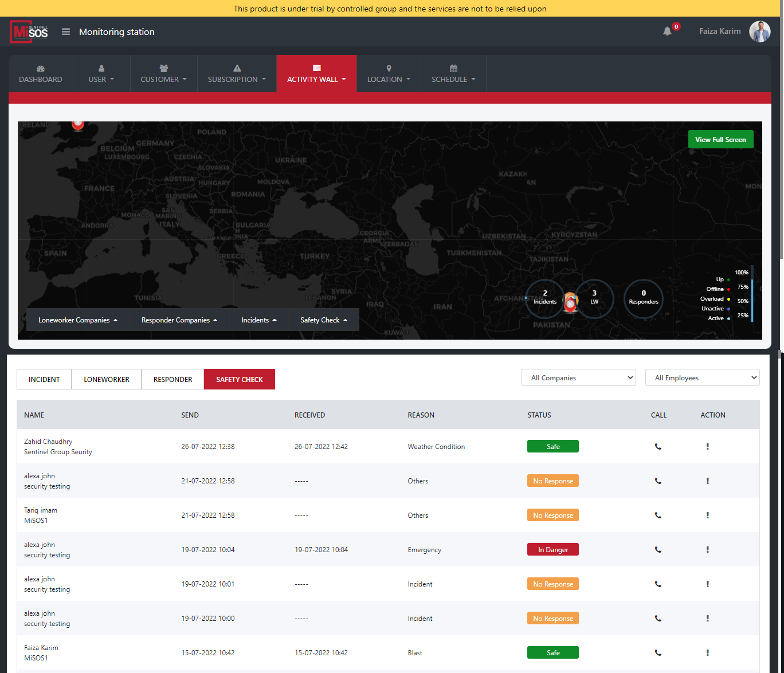Viewport: 784px width, 673px height.
Task: Open the MiSOS Sentinel logo home
Action: (29, 32)
